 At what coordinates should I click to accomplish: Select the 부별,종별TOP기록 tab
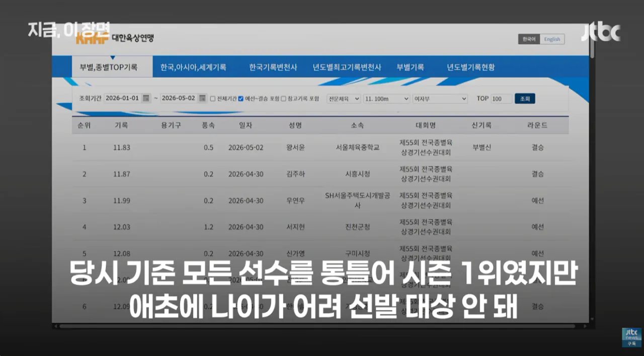112,67
